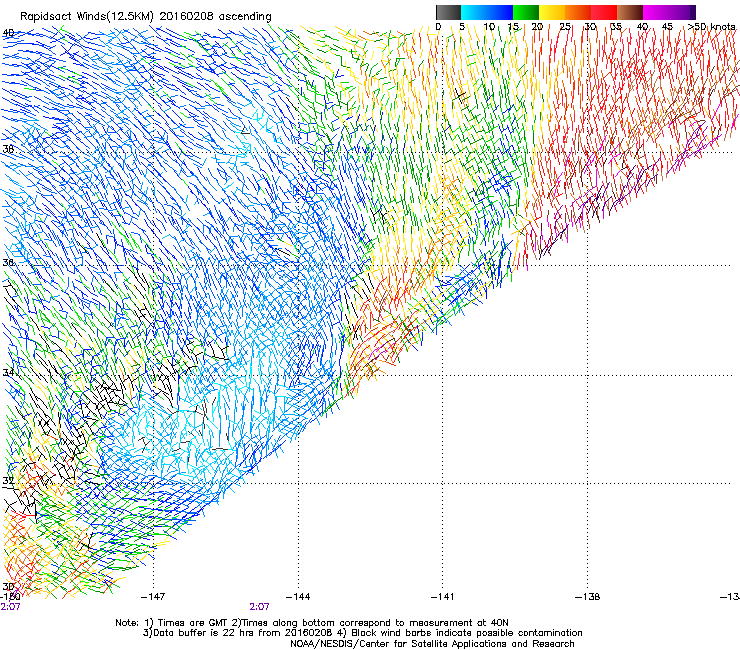This screenshot has height=650, width=740.
Task: Pick the yellow 20-25 knots legend segment
Action: (x=552, y=12)
